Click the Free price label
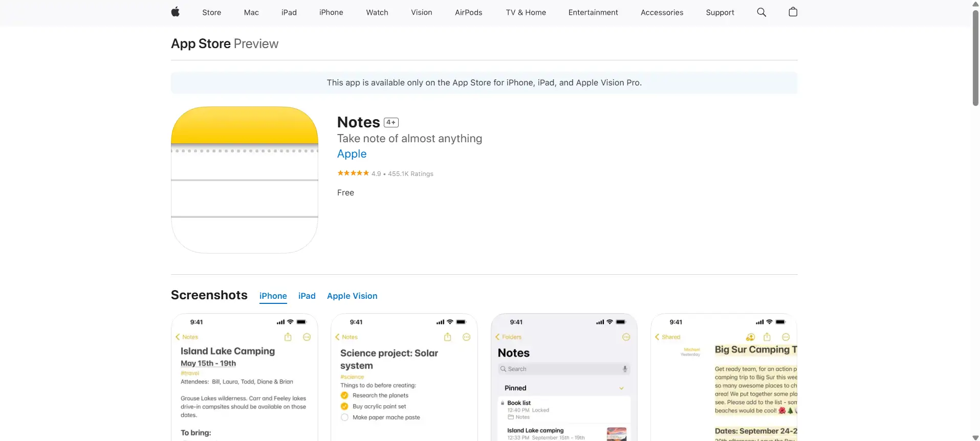 tap(345, 193)
